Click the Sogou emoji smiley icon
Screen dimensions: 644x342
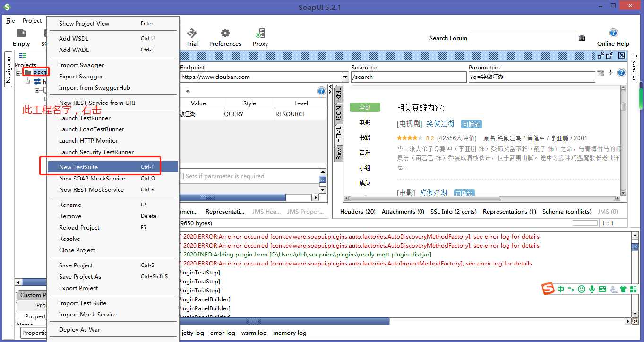(x=582, y=289)
